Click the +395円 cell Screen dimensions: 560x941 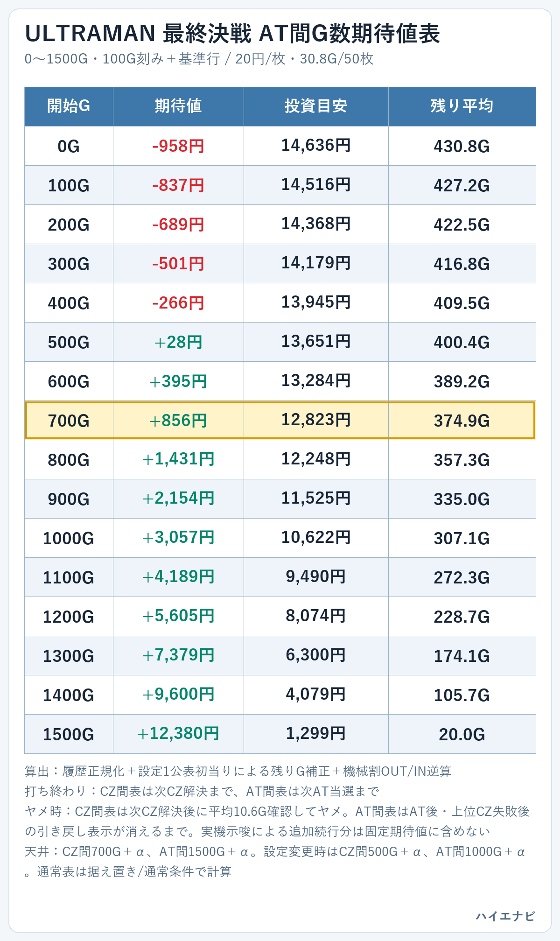pyautogui.click(x=178, y=381)
